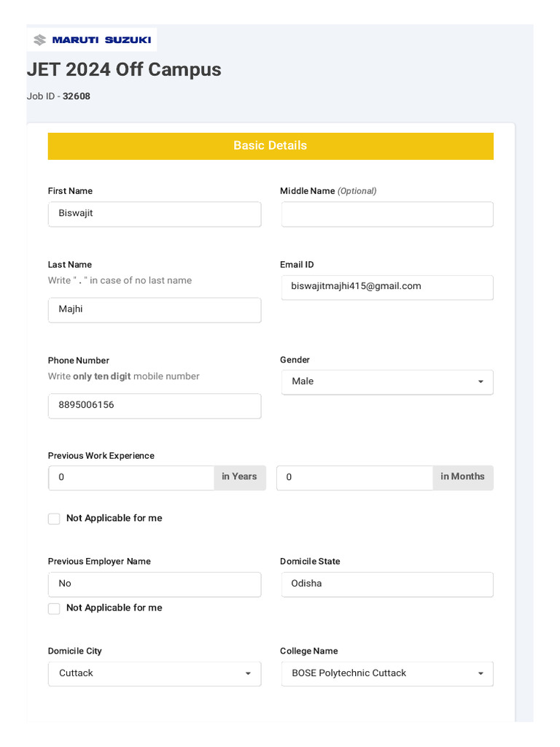Screen dimensions: 560x747
Task: Click the Email ID input field
Action: click(387, 287)
